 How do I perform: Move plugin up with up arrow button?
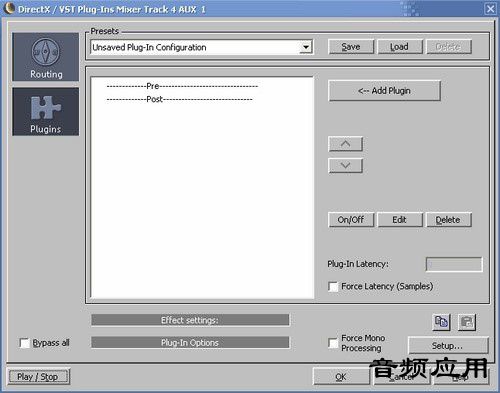pos(346,144)
